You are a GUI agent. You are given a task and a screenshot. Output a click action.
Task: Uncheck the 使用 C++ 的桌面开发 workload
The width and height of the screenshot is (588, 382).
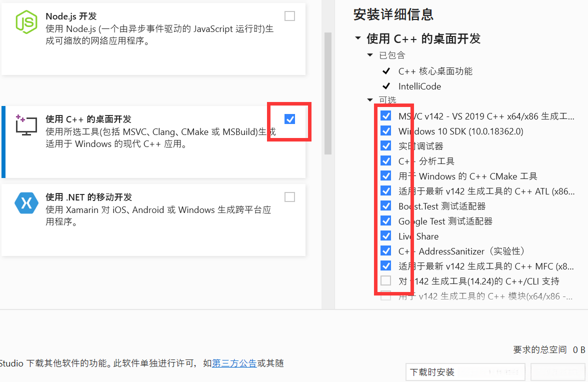(289, 119)
